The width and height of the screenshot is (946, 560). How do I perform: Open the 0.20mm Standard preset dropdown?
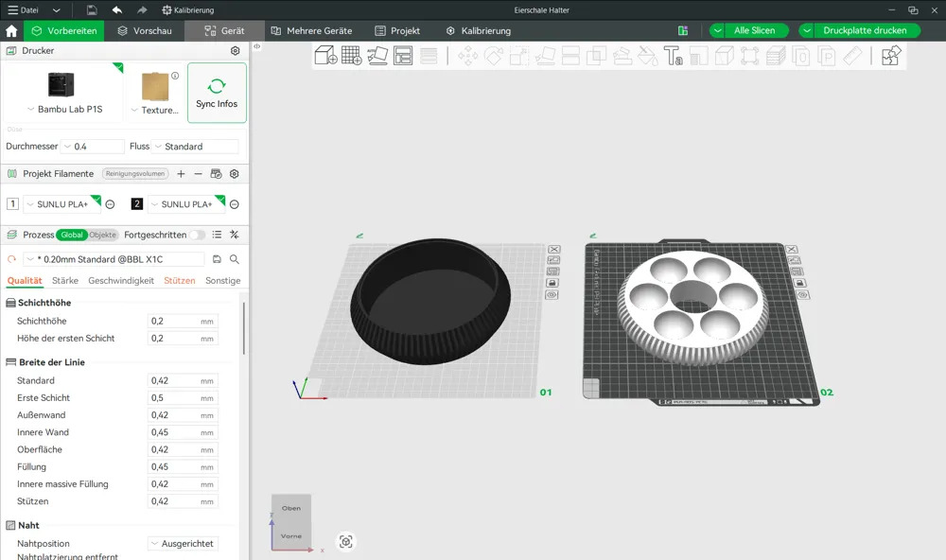[x=114, y=259]
